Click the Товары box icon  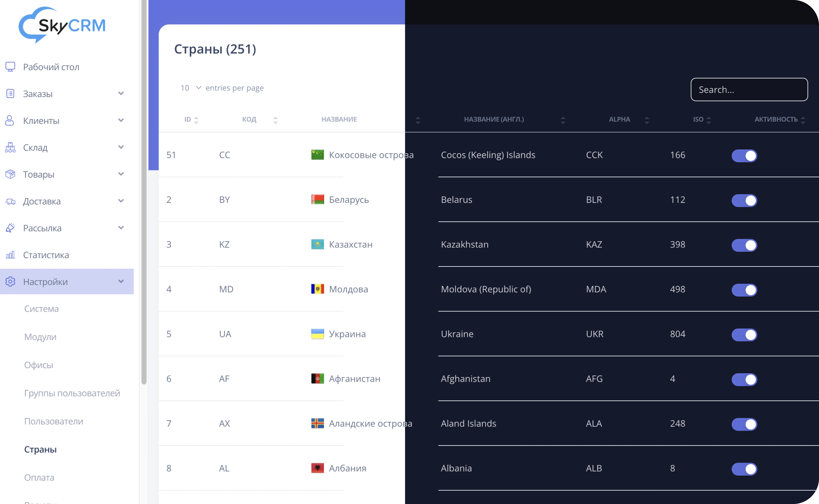click(x=10, y=174)
